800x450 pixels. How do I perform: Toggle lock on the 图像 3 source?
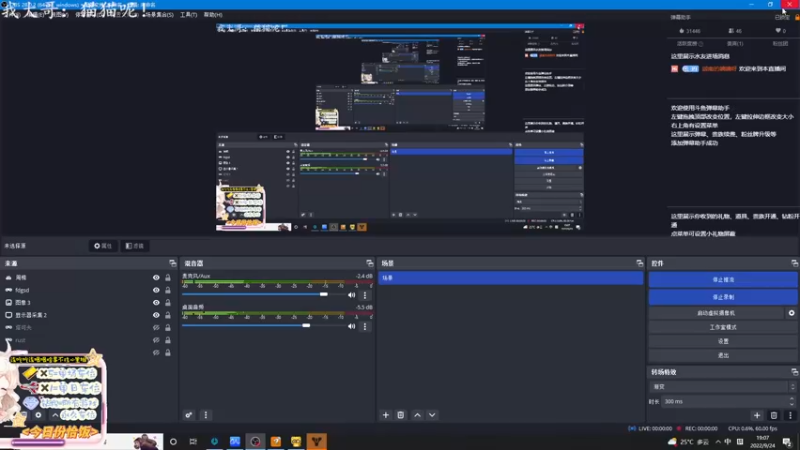pyautogui.click(x=168, y=303)
